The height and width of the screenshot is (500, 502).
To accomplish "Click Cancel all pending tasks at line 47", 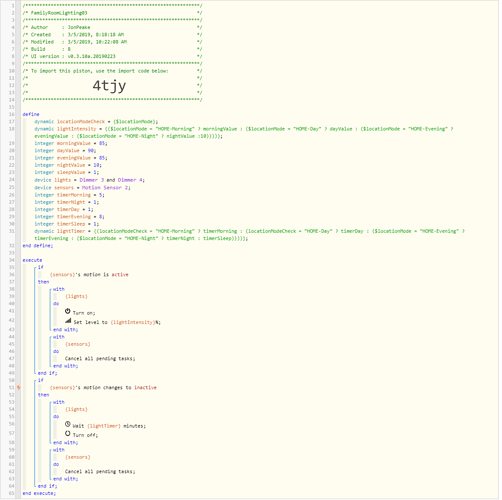I will point(100,359).
